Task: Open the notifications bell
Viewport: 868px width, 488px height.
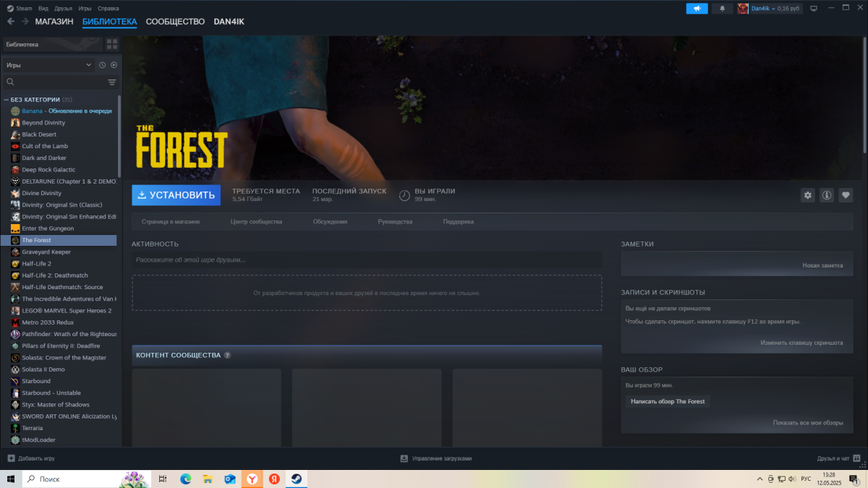Action: (x=722, y=8)
